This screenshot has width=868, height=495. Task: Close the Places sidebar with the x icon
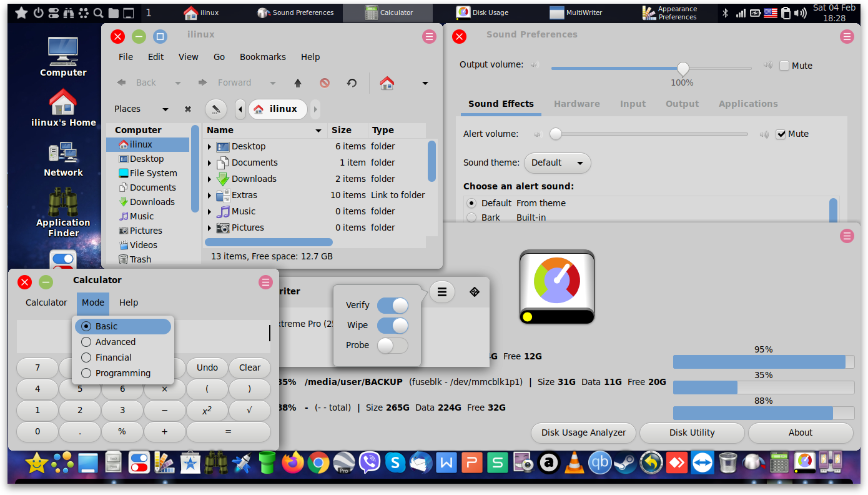tap(187, 109)
